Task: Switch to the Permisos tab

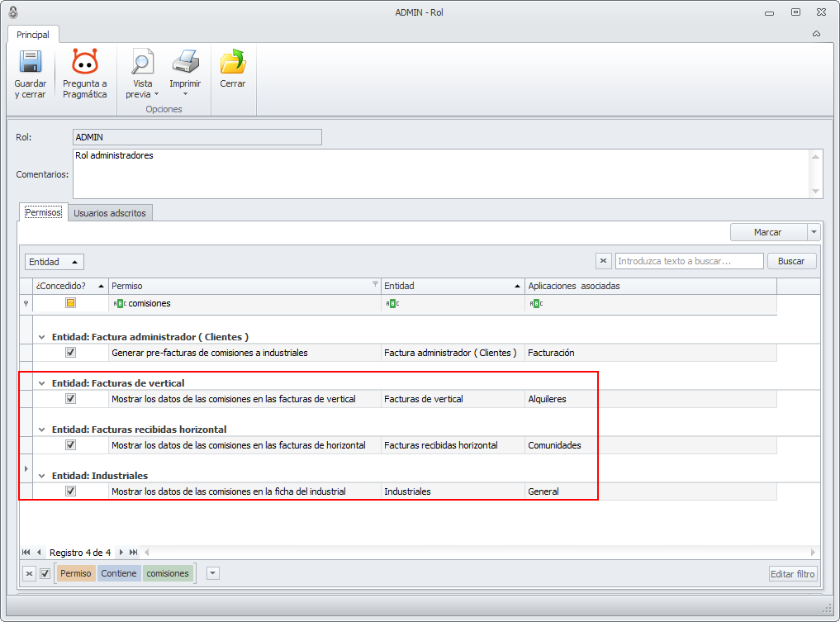Action: coord(44,212)
